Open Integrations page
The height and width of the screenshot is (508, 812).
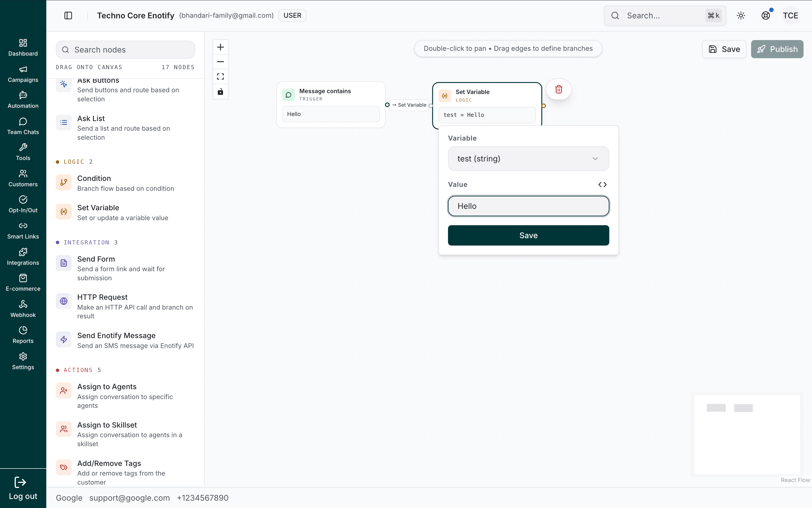point(23,257)
